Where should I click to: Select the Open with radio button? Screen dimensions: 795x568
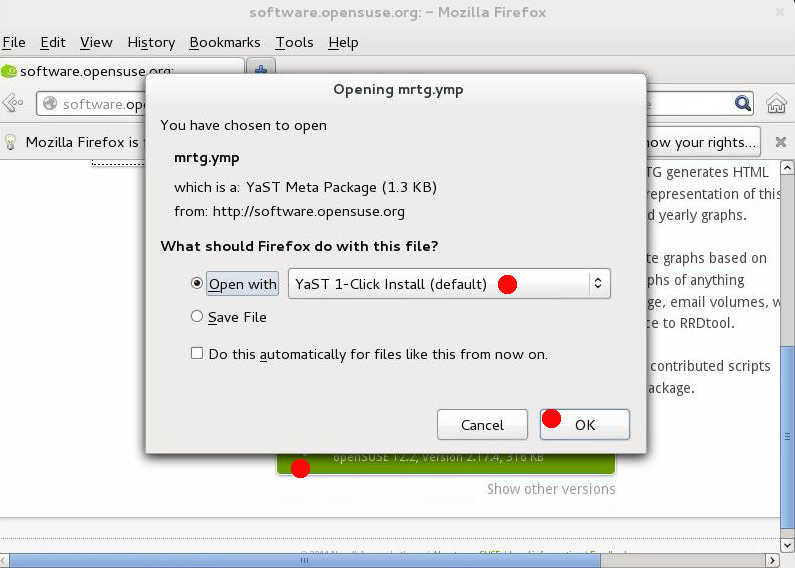[197, 283]
